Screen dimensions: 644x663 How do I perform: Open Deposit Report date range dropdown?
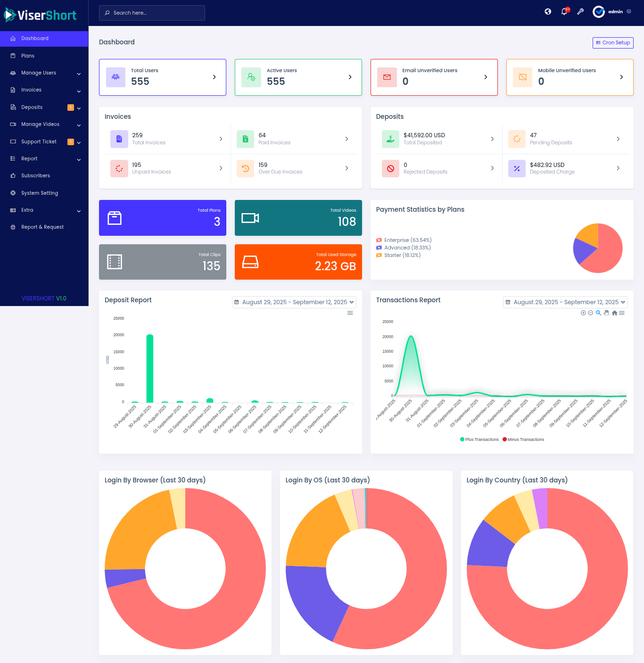click(x=294, y=302)
